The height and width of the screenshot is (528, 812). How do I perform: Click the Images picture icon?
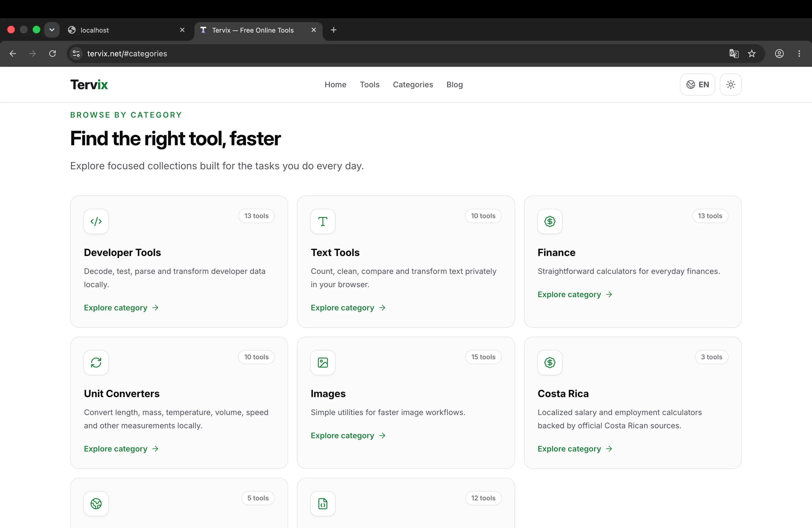(x=323, y=363)
